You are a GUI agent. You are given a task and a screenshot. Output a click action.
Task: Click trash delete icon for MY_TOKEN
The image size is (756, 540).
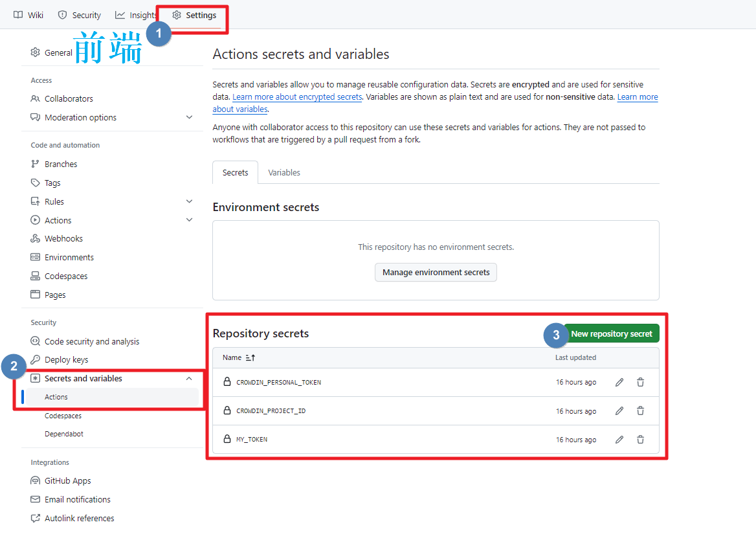pos(640,440)
